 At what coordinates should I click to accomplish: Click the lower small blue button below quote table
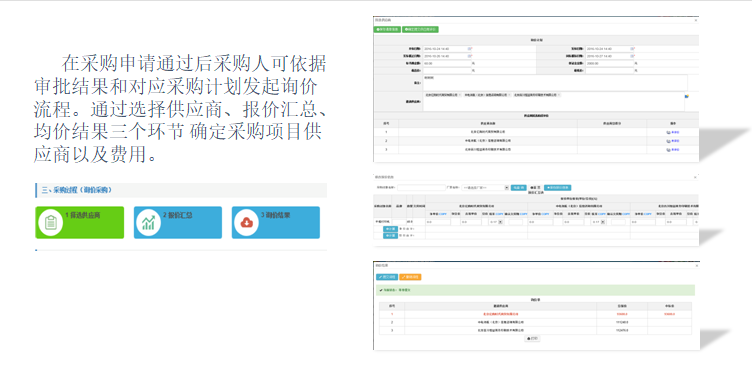click(390, 236)
